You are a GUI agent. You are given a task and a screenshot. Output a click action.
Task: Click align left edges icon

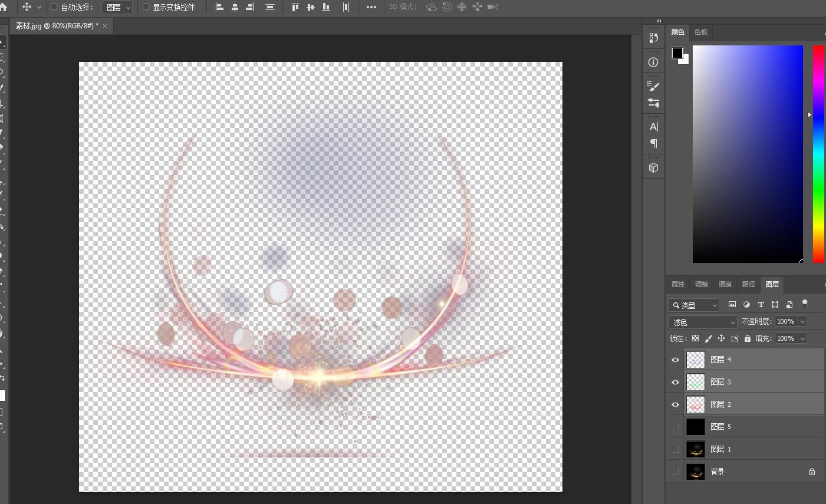[219, 7]
